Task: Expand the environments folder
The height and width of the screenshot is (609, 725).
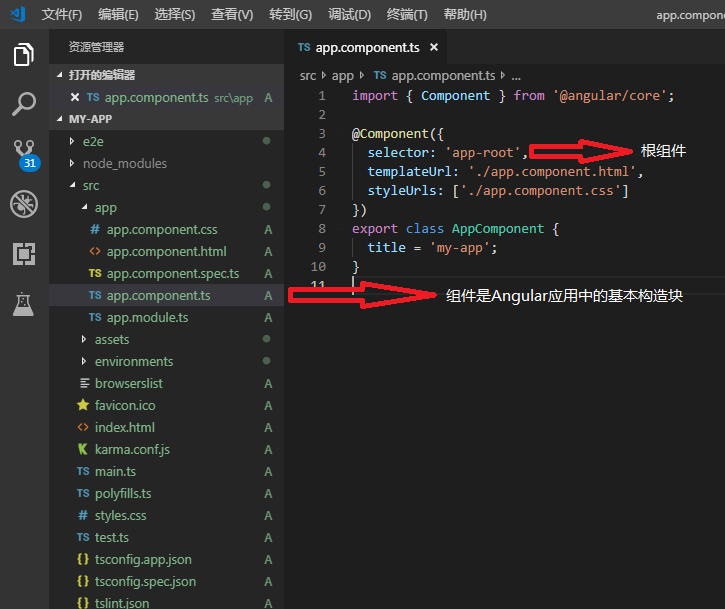Action: [166, 361]
